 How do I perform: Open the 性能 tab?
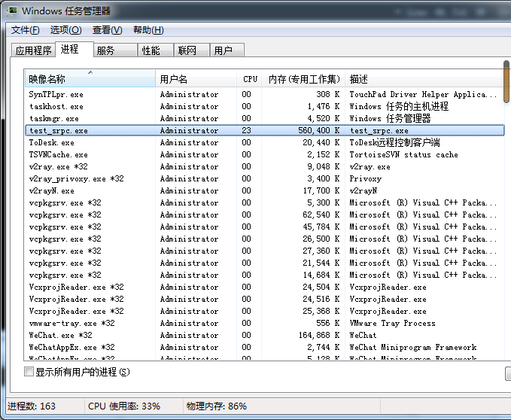tap(156, 50)
